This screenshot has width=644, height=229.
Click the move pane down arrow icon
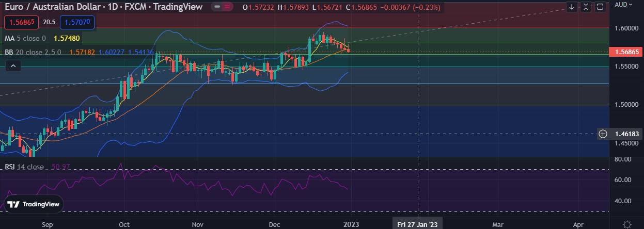pos(572,7)
